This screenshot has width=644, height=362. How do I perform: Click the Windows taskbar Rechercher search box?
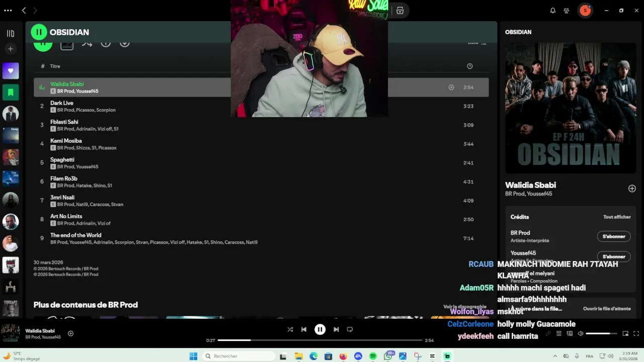coord(238,356)
